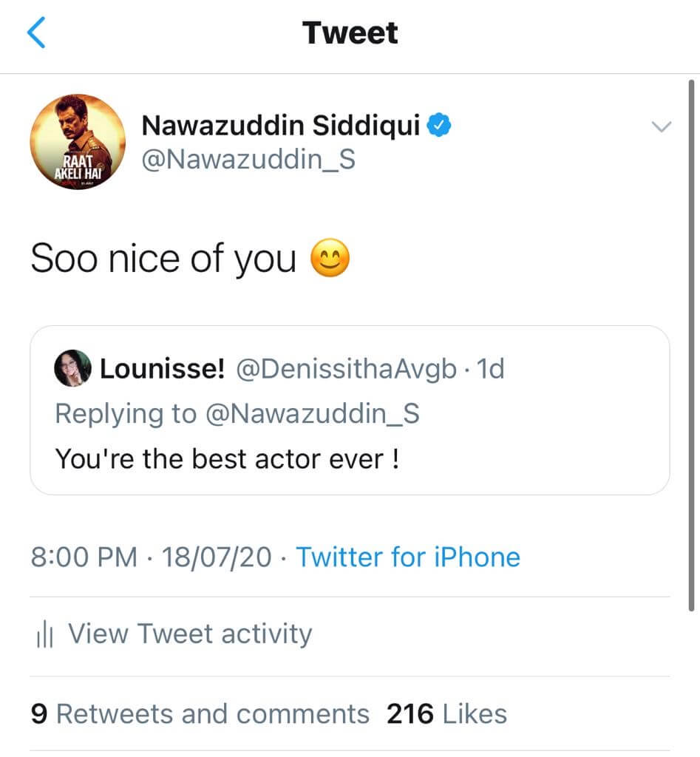This screenshot has height=757, width=700.
Task: Click the "Replying to @Nawazuddin_S" line
Action: click(x=237, y=413)
